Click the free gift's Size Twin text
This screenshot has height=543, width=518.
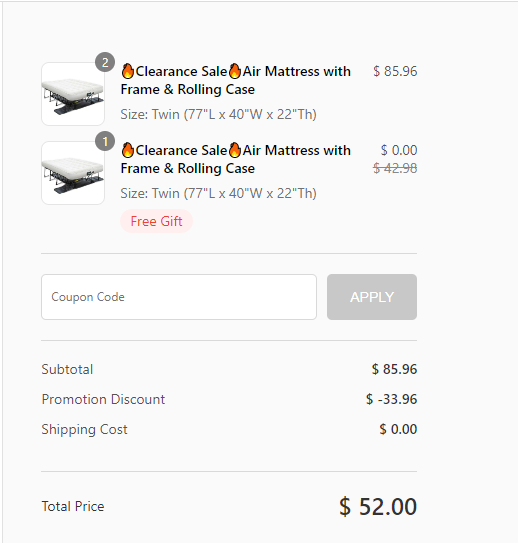[x=218, y=193]
